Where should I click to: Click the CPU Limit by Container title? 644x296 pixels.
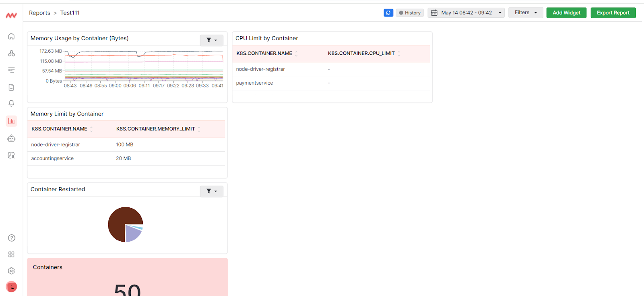point(266,38)
